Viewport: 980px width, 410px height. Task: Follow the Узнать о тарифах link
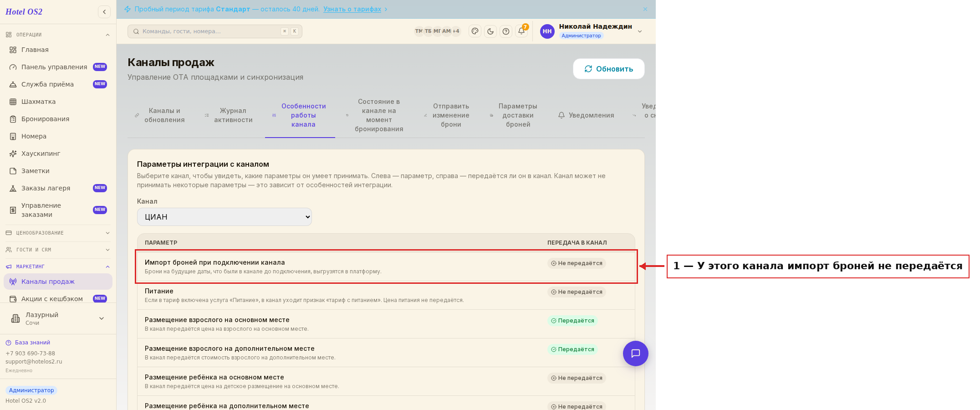coord(352,9)
